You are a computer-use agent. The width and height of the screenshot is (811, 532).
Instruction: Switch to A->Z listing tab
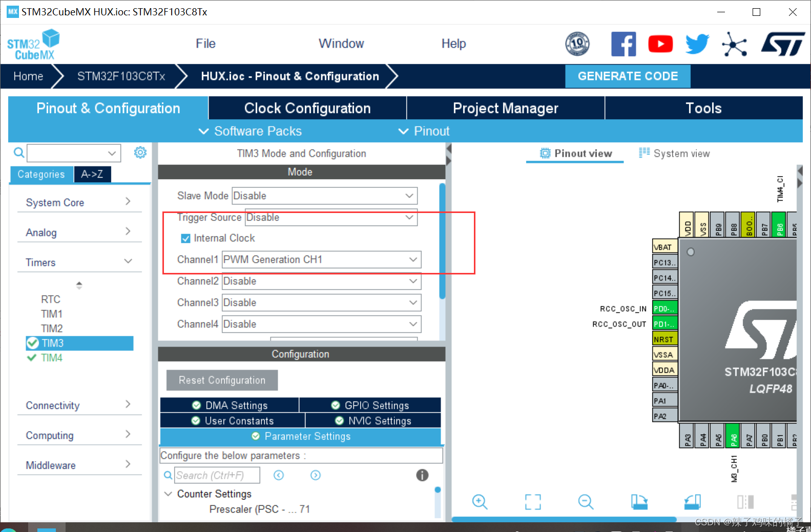click(92, 174)
